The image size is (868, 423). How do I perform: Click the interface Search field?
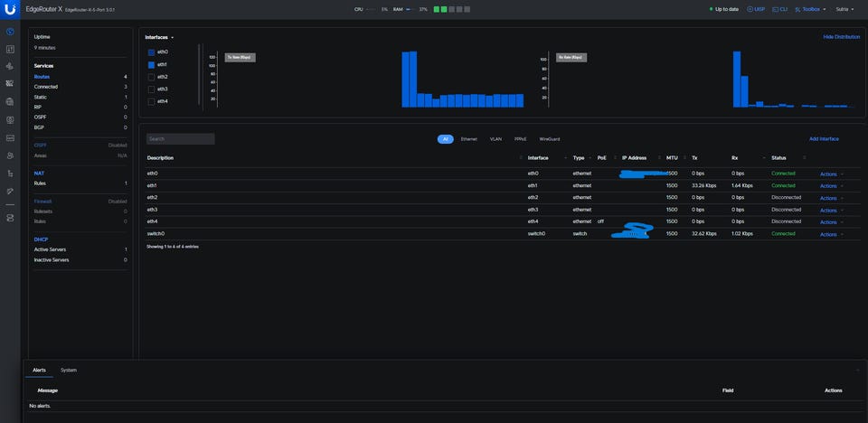pos(180,139)
